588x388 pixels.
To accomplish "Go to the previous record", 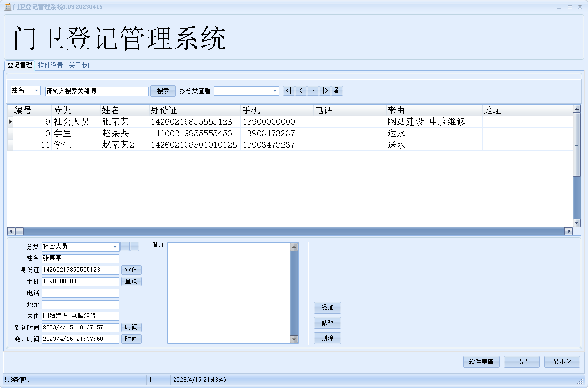I will tap(300, 90).
